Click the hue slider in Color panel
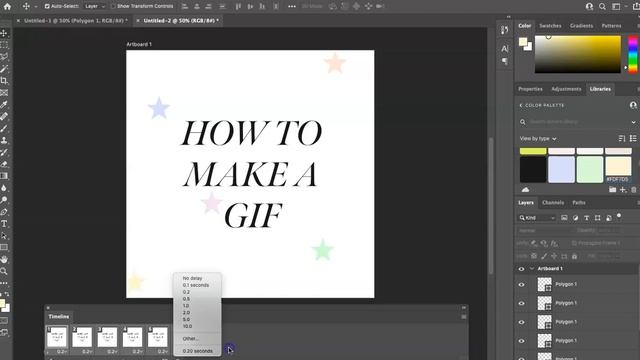 (632, 54)
